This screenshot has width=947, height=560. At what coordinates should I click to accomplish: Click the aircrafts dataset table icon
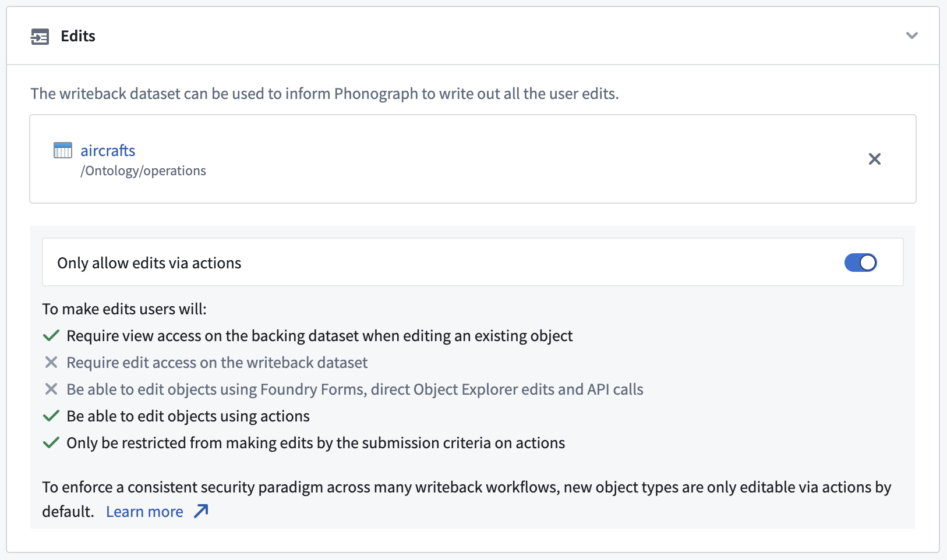[x=63, y=150]
